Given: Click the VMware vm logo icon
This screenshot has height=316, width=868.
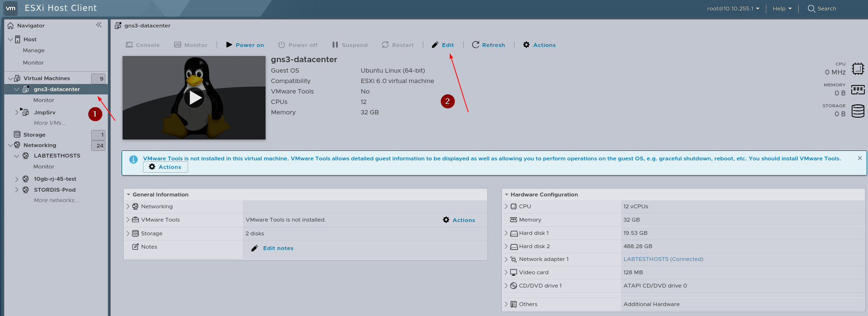Looking at the screenshot, I should pyautogui.click(x=10, y=8).
